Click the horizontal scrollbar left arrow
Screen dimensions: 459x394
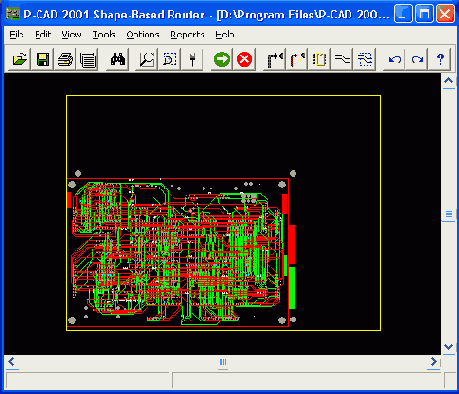click(12, 362)
